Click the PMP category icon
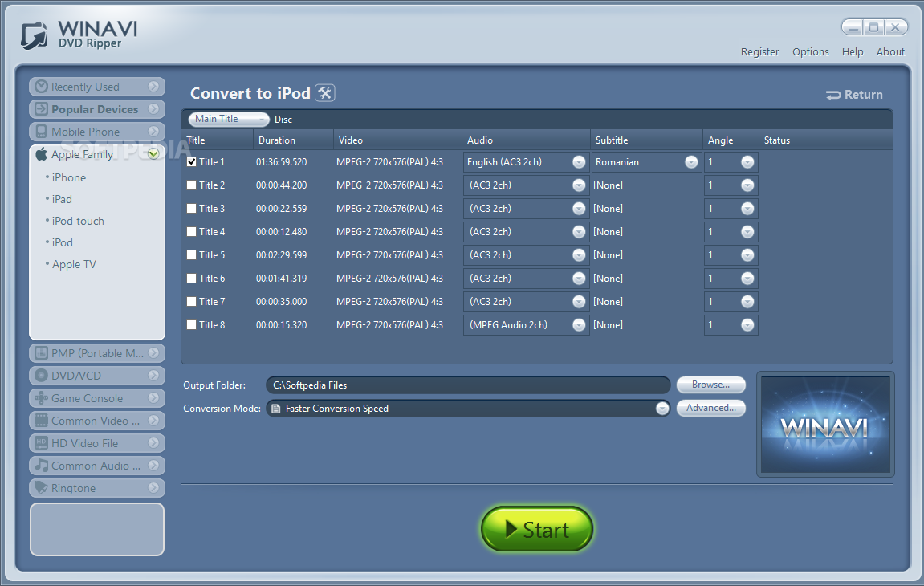The width and height of the screenshot is (924, 586). coord(41,353)
